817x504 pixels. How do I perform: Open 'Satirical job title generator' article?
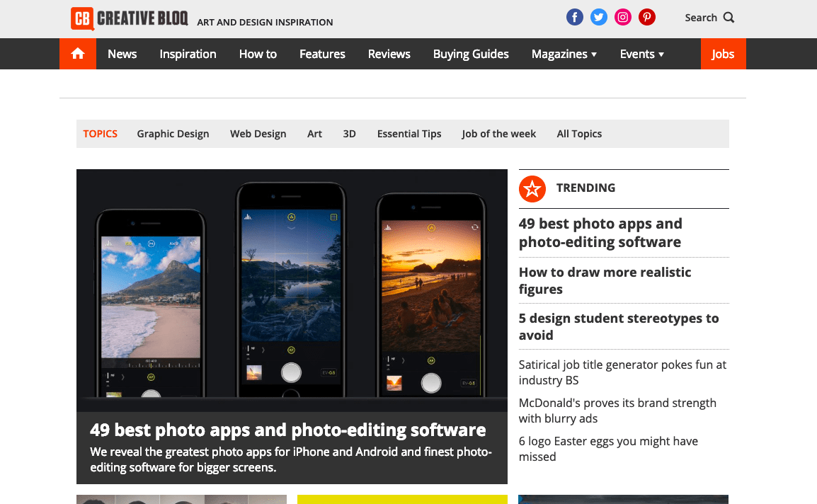click(622, 372)
